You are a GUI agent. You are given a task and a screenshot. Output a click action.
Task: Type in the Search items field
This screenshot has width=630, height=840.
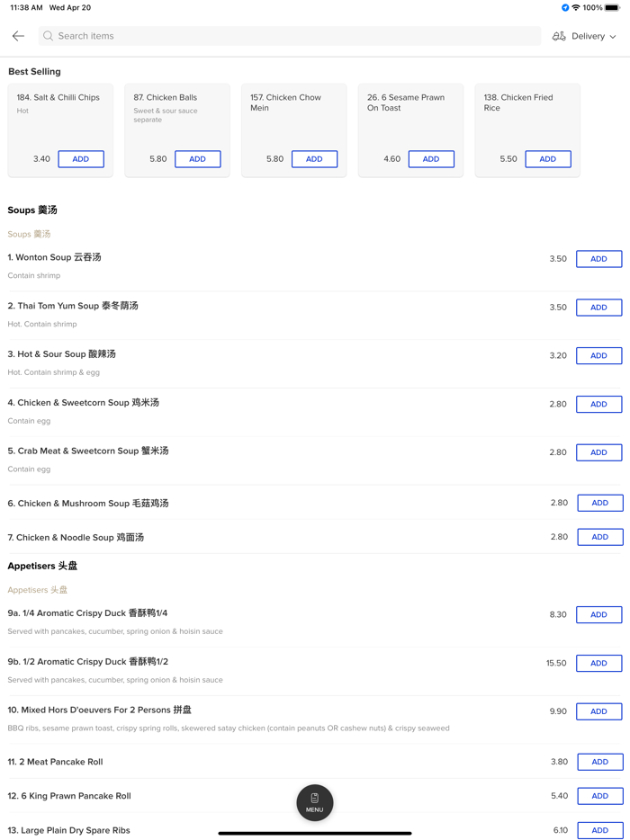click(x=288, y=36)
